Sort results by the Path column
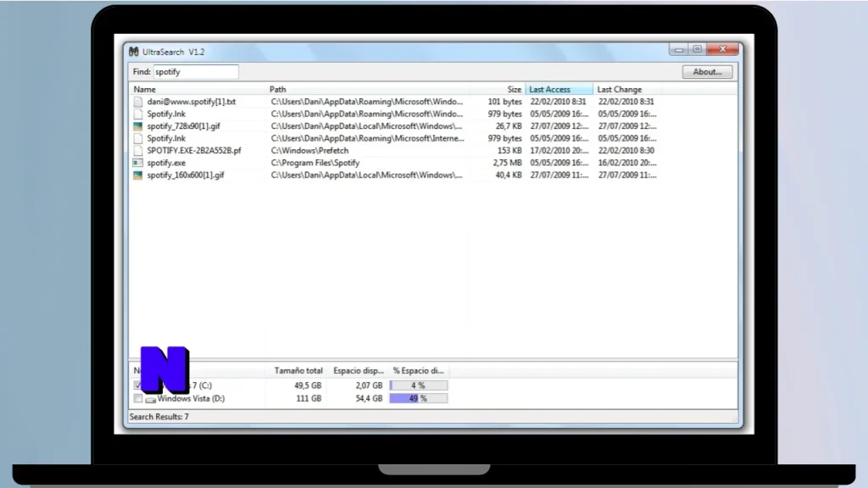 click(x=368, y=89)
